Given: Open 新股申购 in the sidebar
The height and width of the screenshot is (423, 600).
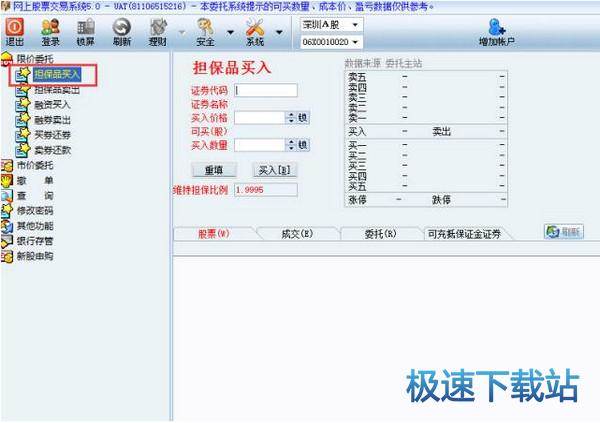Looking at the screenshot, I should click(x=35, y=256).
